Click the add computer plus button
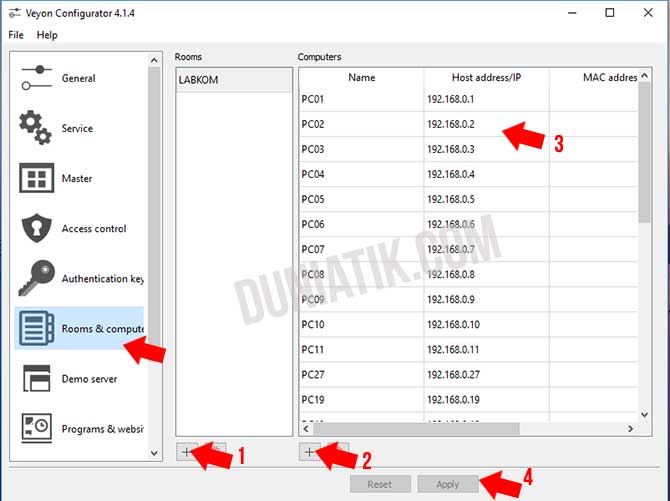The width and height of the screenshot is (670, 501). [x=309, y=452]
